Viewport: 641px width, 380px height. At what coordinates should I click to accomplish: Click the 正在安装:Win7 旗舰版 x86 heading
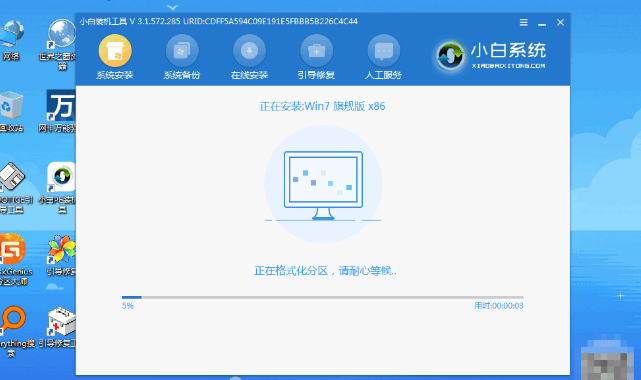pyautogui.click(x=323, y=106)
